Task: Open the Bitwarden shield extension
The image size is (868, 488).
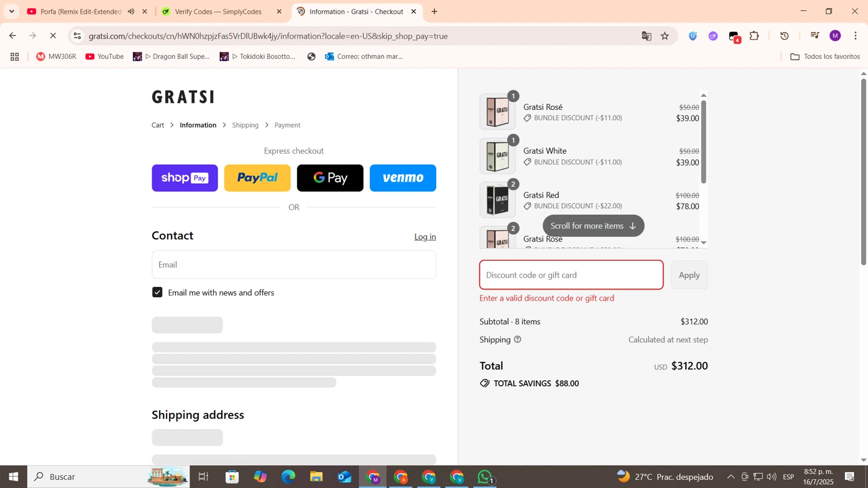Action: tap(693, 36)
